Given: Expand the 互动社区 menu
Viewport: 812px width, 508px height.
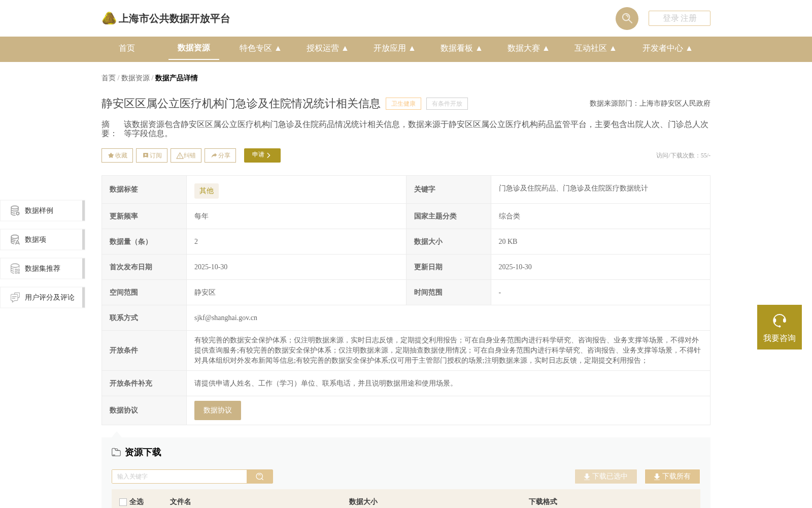Looking at the screenshot, I should coord(595,48).
